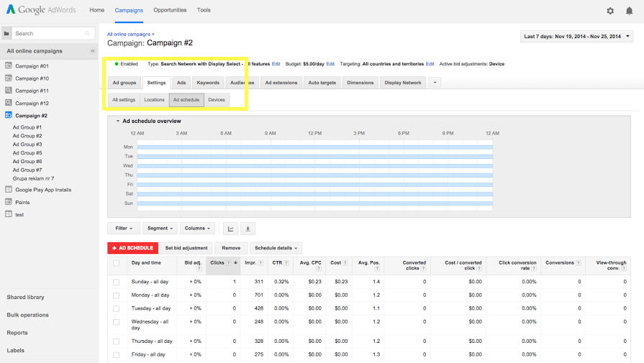Click the Campaign #11 icon
Image resolution: width=644 pixels, height=363 pixels.
pos(8,91)
